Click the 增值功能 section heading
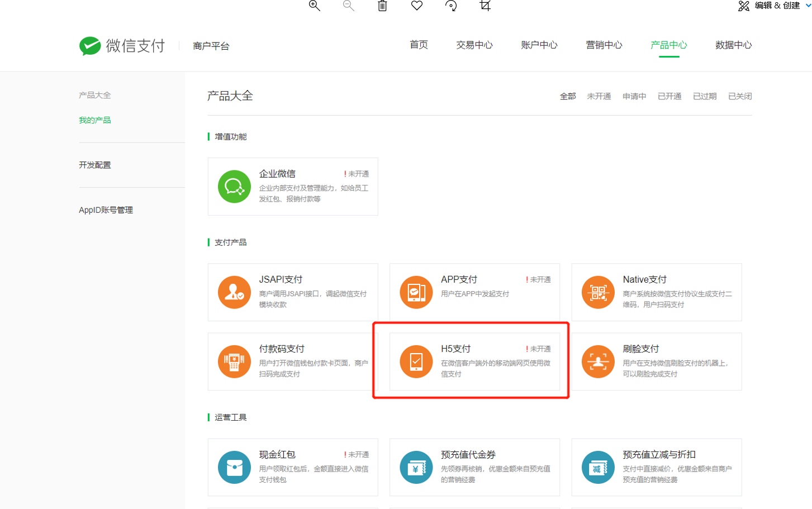 230,136
